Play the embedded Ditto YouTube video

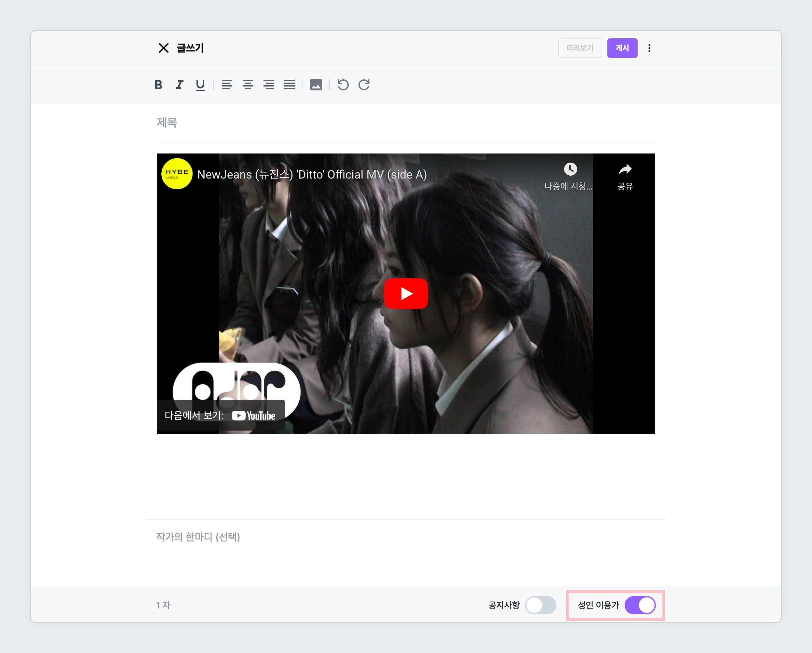point(406,293)
